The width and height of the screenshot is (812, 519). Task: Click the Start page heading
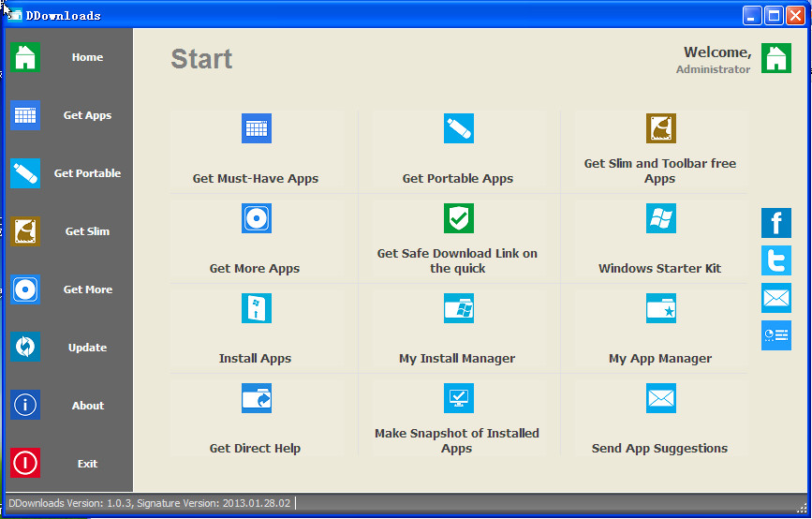pyautogui.click(x=201, y=58)
